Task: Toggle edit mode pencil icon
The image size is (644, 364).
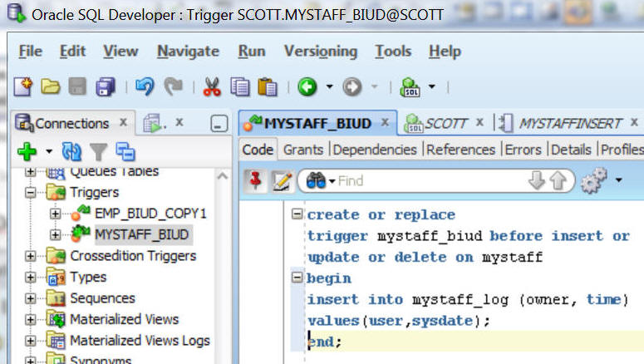Action: click(282, 181)
